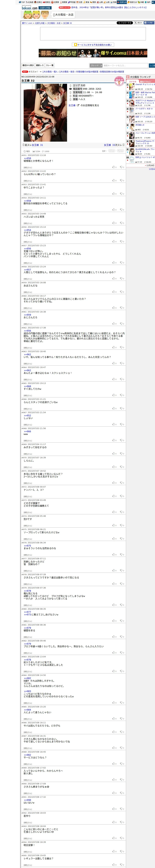Select 沖縄 region in top navigation
The width and height of the screenshot is (155, 868).
(141, 2)
